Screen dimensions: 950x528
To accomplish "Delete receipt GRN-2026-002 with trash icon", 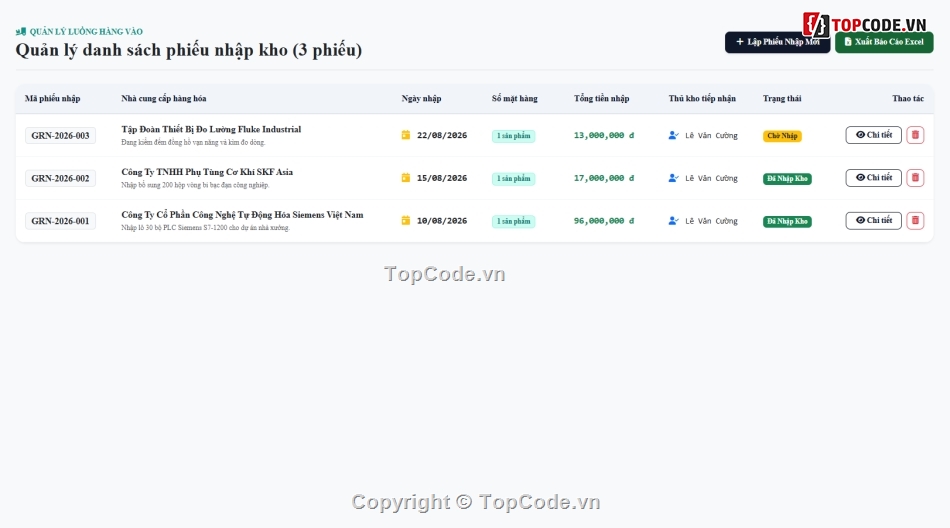I will coord(915,178).
